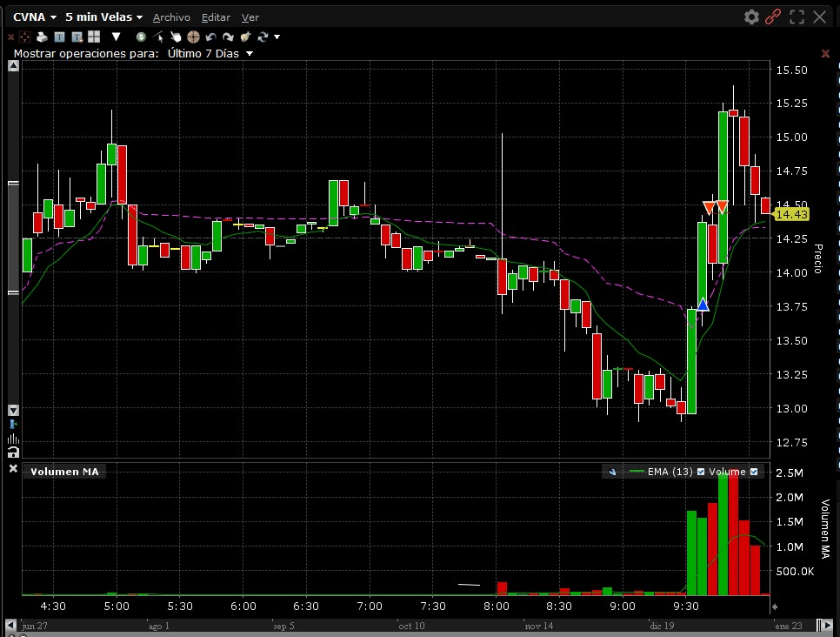Click the redo arrow icon
This screenshot has height=637, width=840.
click(x=228, y=37)
